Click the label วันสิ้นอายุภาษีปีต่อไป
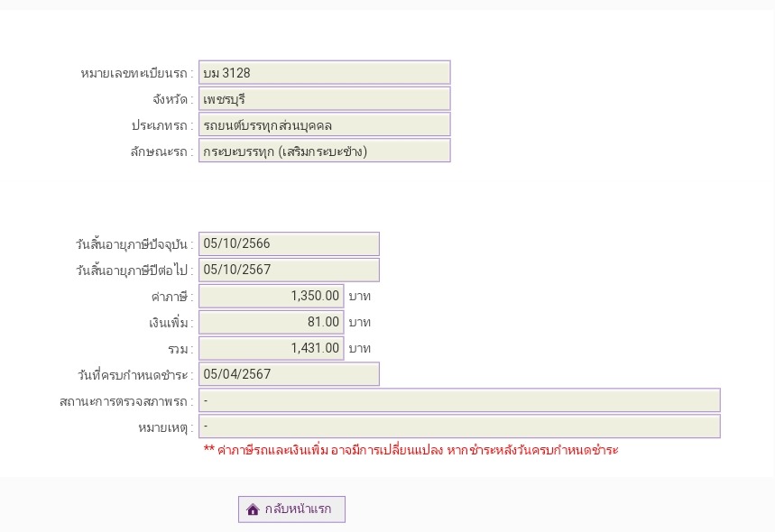Image resolution: width=775 pixels, height=532 pixels. tap(134, 271)
